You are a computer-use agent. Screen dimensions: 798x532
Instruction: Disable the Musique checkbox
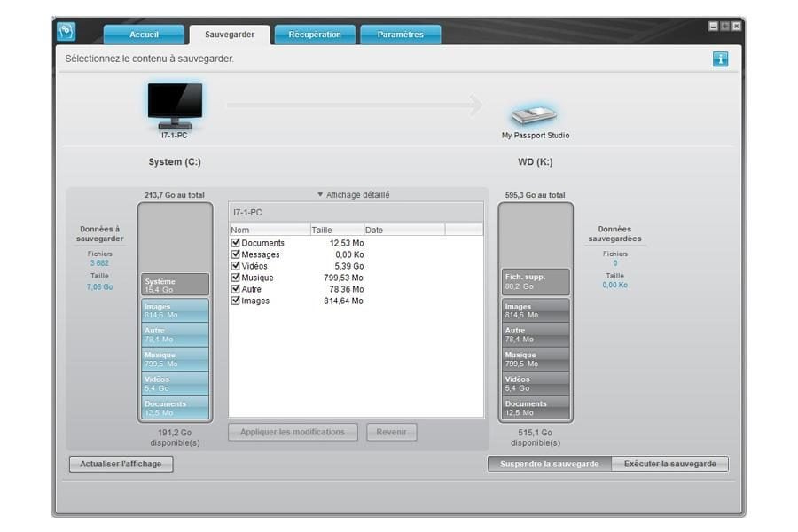point(236,278)
